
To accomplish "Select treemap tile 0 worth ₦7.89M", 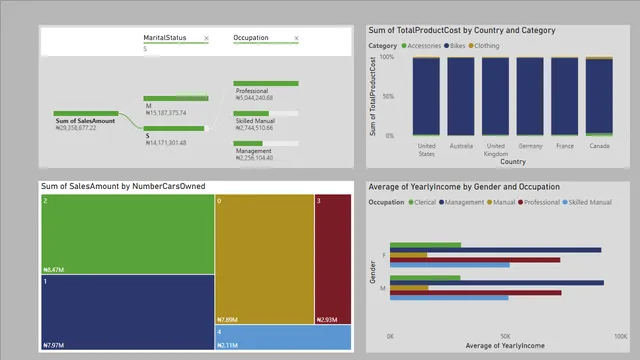I will tap(264, 259).
